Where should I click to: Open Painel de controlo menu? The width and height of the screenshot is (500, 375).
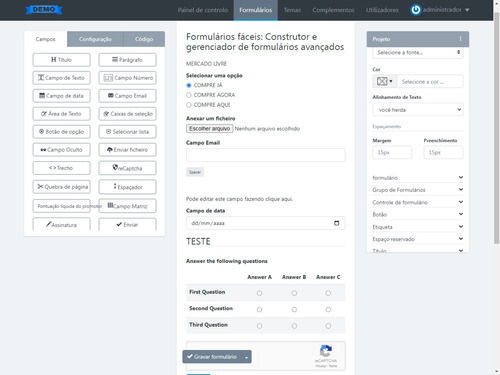pos(203,10)
